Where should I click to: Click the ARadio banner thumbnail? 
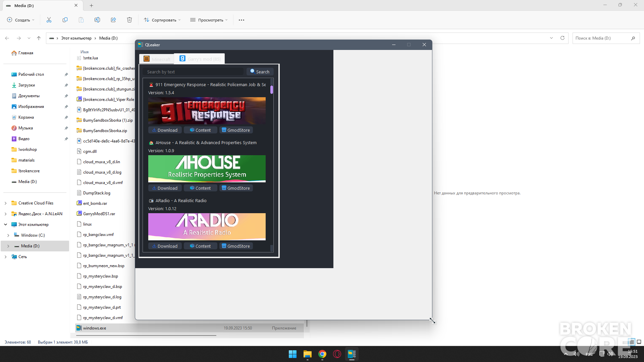[207, 227]
